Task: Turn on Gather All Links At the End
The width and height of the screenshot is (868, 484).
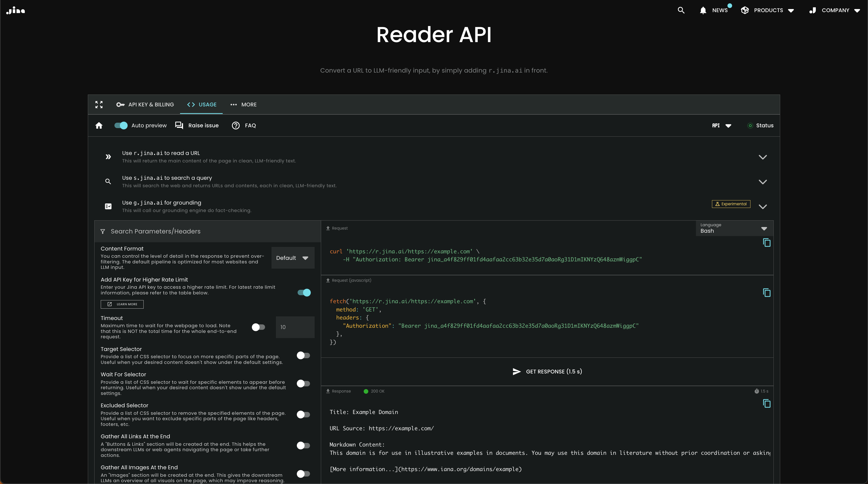Action: coord(303,445)
